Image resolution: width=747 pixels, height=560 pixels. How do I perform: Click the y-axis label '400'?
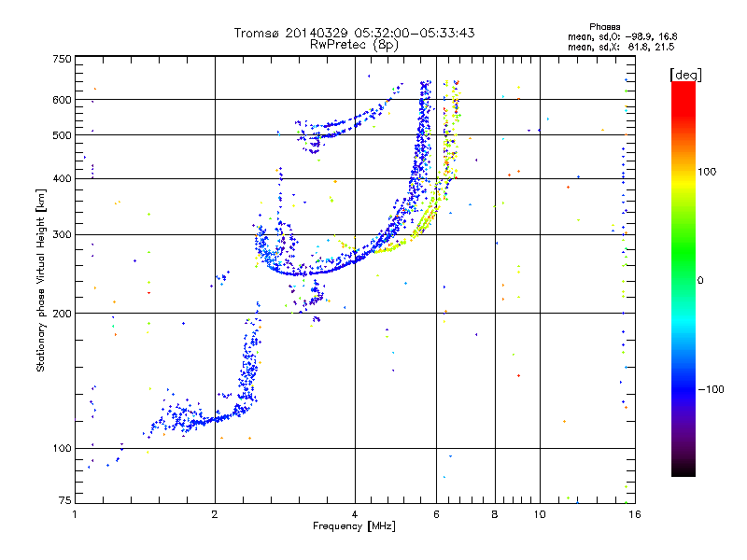tap(62, 178)
